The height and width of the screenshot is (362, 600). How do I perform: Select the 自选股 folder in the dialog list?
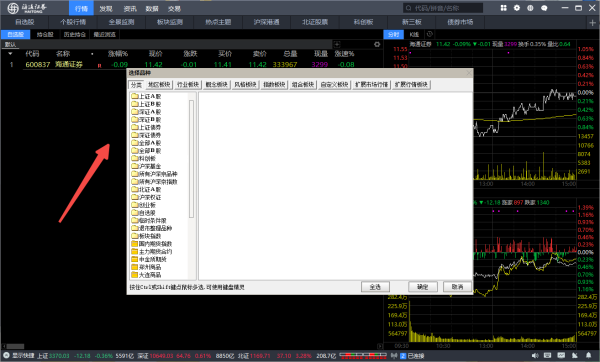click(144, 213)
